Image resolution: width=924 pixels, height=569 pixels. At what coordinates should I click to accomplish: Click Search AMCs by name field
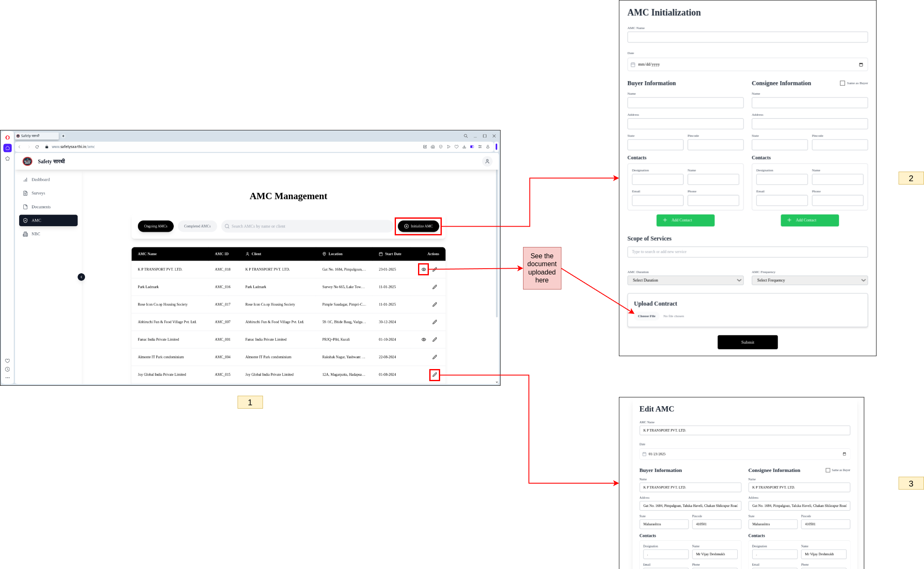click(308, 226)
